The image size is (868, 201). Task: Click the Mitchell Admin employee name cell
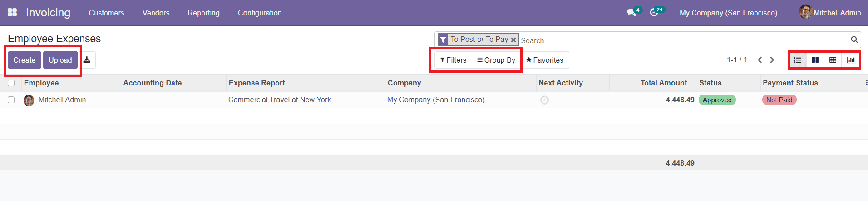point(62,100)
